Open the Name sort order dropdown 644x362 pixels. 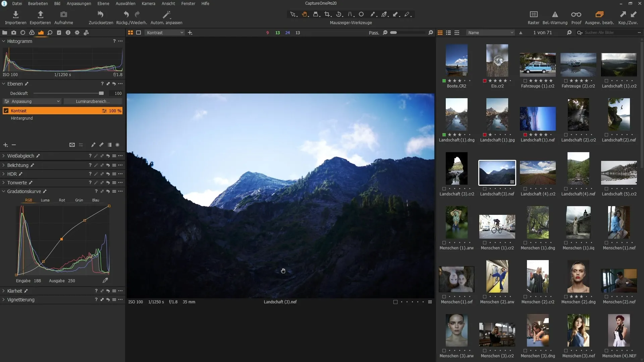tap(490, 33)
